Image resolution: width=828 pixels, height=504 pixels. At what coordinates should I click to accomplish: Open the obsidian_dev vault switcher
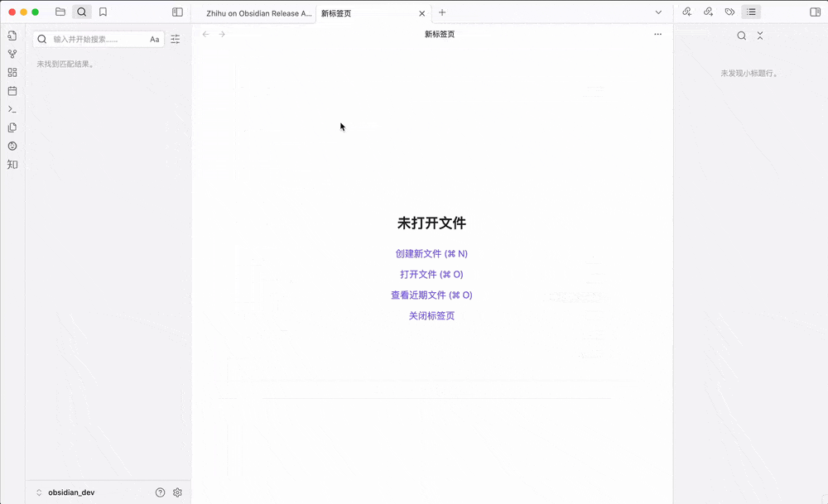(70, 492)
